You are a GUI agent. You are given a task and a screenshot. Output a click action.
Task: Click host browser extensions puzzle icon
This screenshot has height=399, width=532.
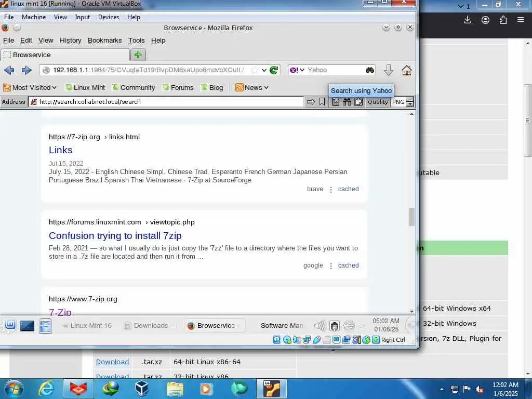pos(503,20)
